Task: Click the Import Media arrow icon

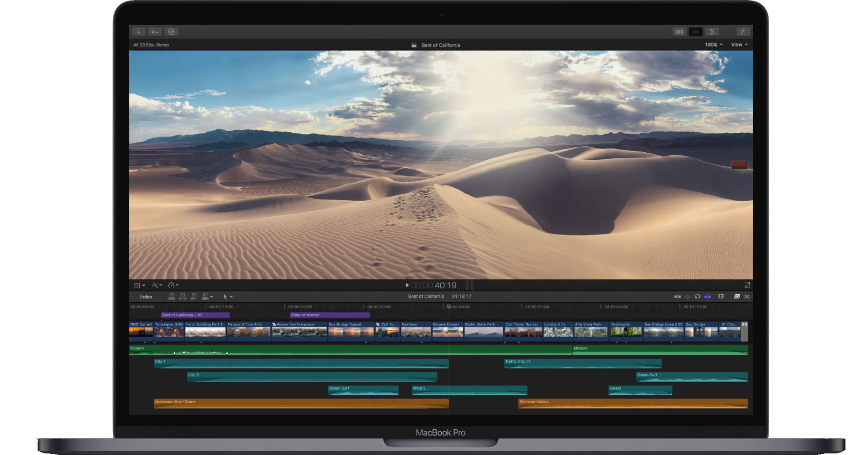Action: coord(138,32)
